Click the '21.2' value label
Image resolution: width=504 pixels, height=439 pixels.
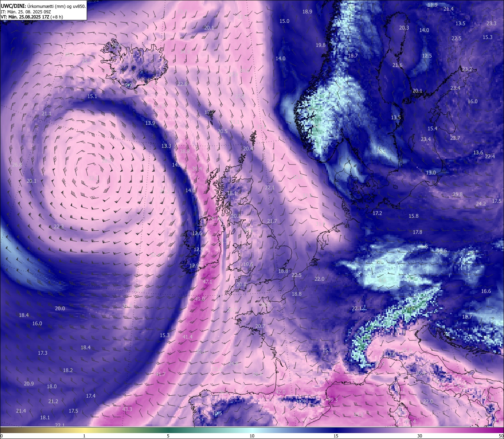[53, 402]
